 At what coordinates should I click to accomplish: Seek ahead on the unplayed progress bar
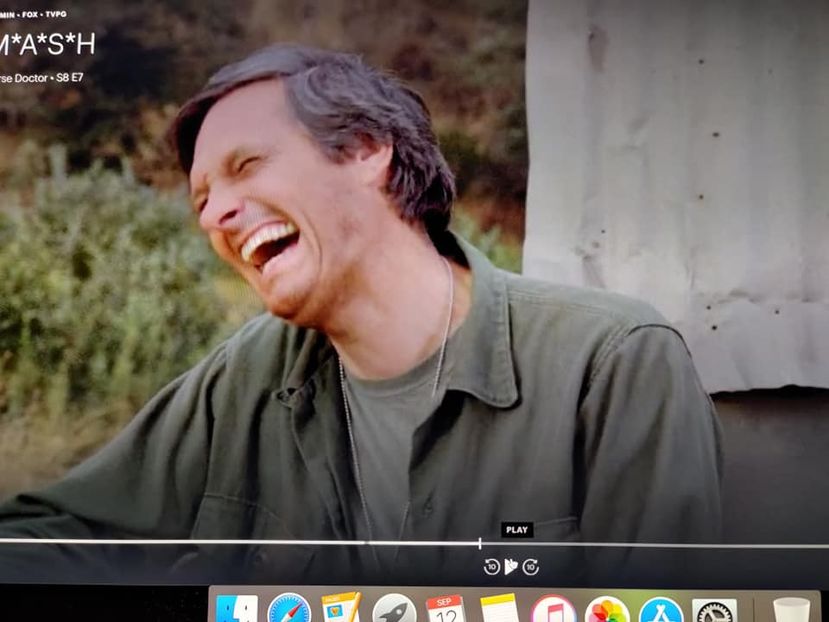pyautogui.click(x=656, y=545)
